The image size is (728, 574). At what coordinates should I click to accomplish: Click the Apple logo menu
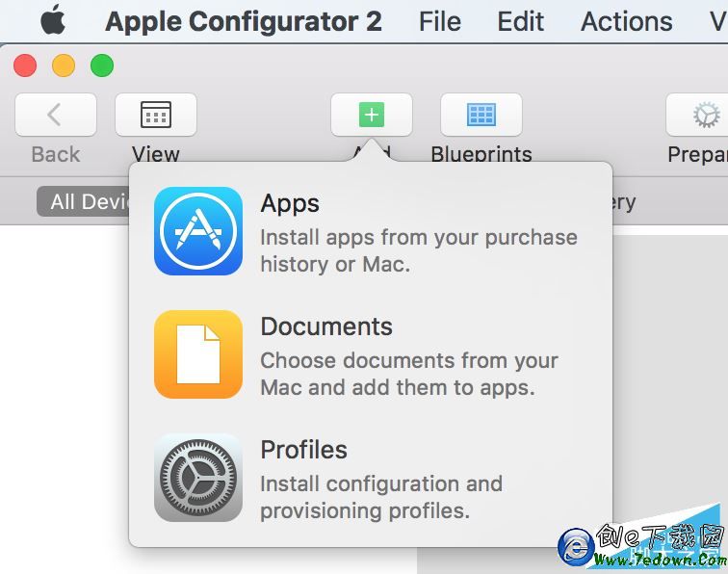(53, 19)
